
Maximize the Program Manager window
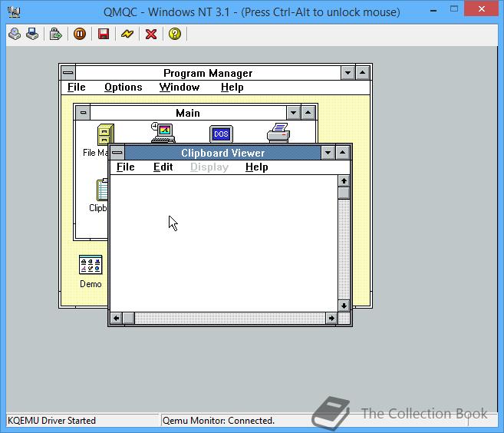363,73
